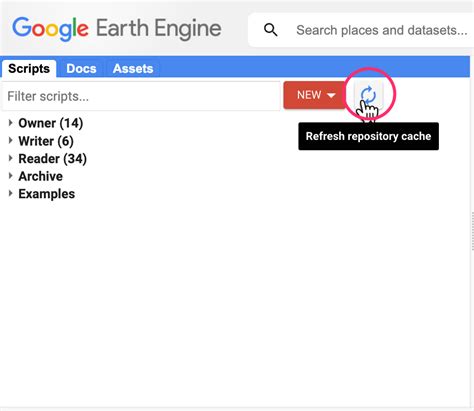Click the search magnifier icon
Screen dimensions: 474x411
point(270,30)
